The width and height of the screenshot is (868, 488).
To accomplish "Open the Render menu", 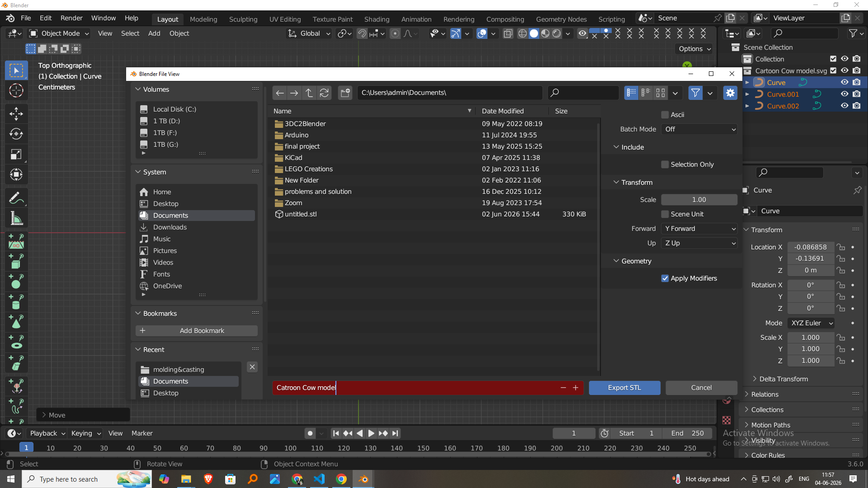I will point(71,18).
